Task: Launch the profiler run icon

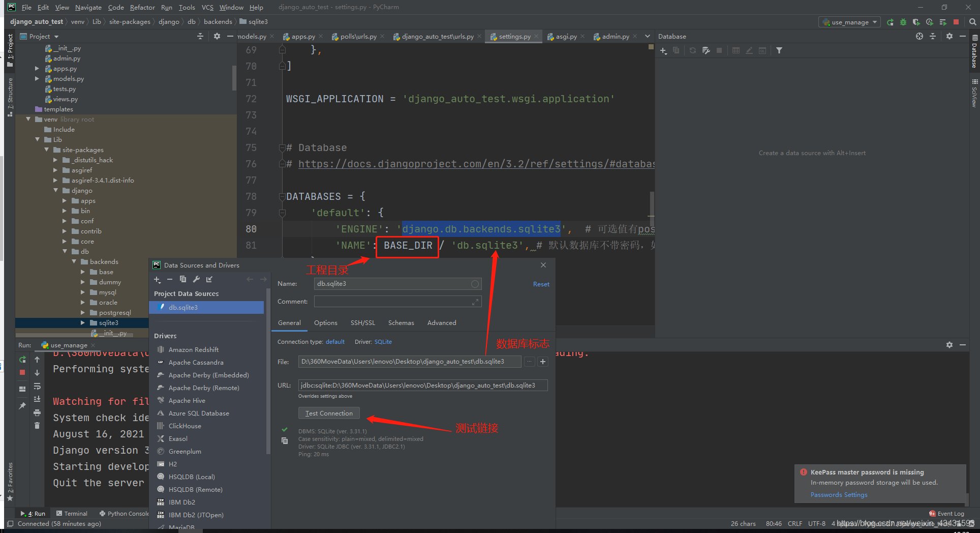Action: [929, 22]
